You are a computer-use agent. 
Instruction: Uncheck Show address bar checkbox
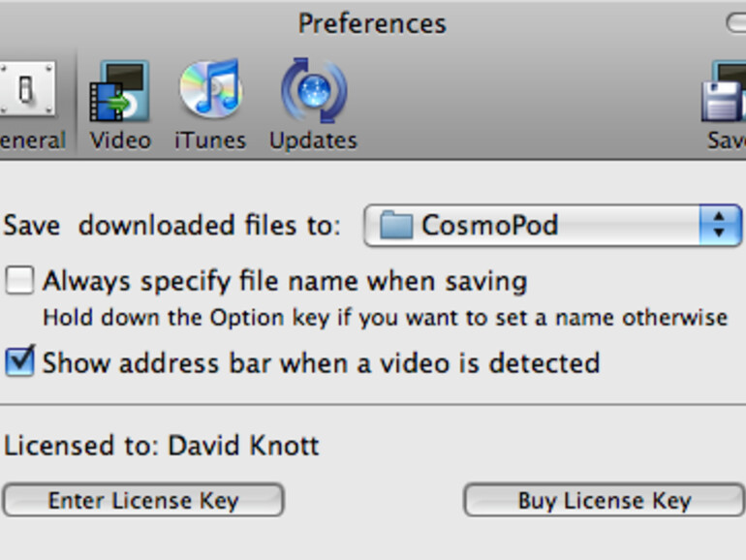pos(19,362)
